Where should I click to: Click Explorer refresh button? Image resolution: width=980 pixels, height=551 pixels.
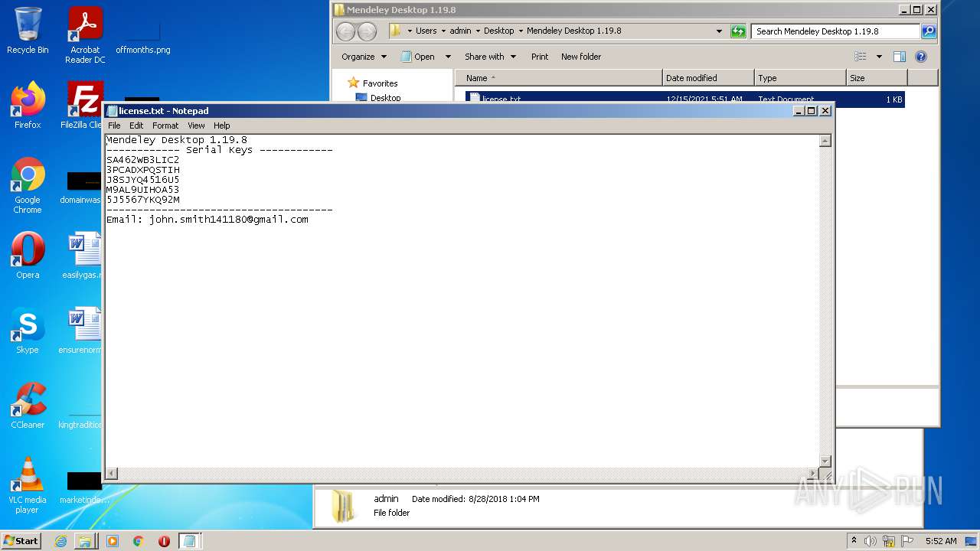[738, 31]
